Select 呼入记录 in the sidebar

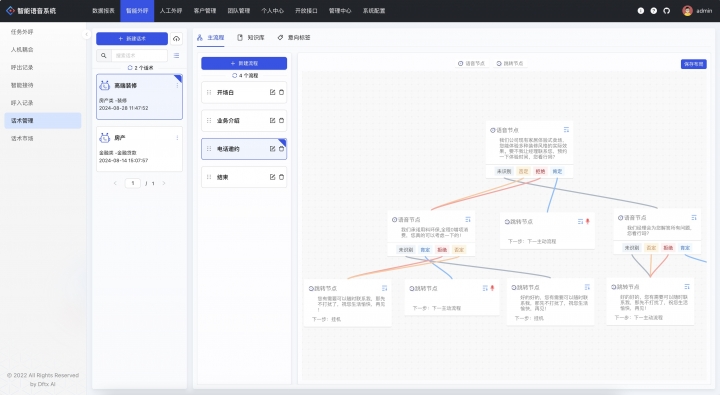tap(43, 103)
